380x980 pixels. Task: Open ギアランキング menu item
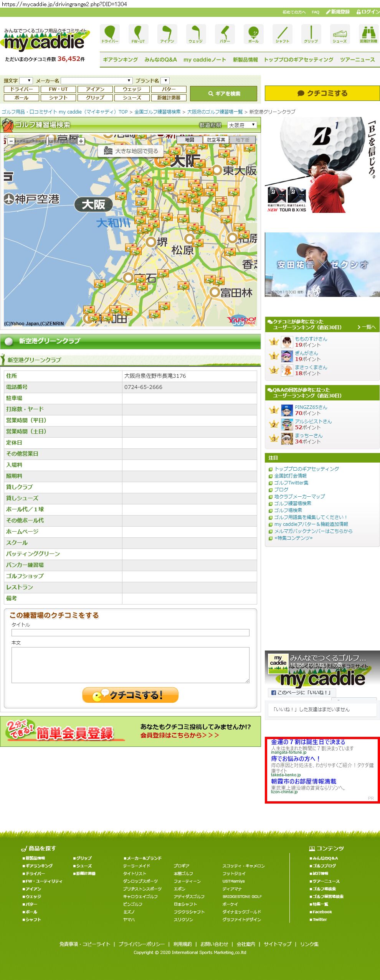(x=120, y=60)
